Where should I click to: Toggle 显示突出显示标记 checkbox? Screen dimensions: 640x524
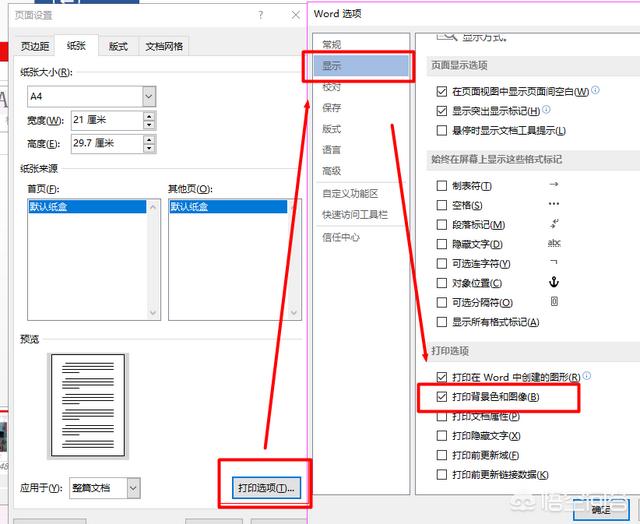click(442, 111)
